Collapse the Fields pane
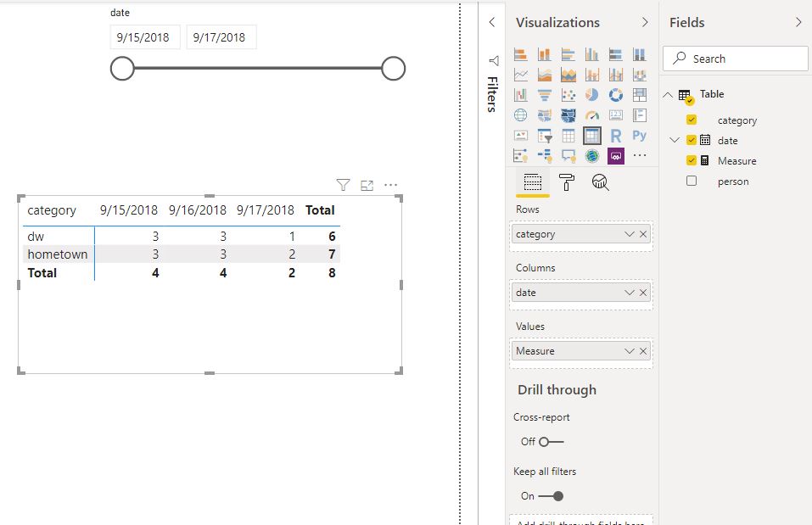Screen dimensions: 812x525 coord(798,22)
